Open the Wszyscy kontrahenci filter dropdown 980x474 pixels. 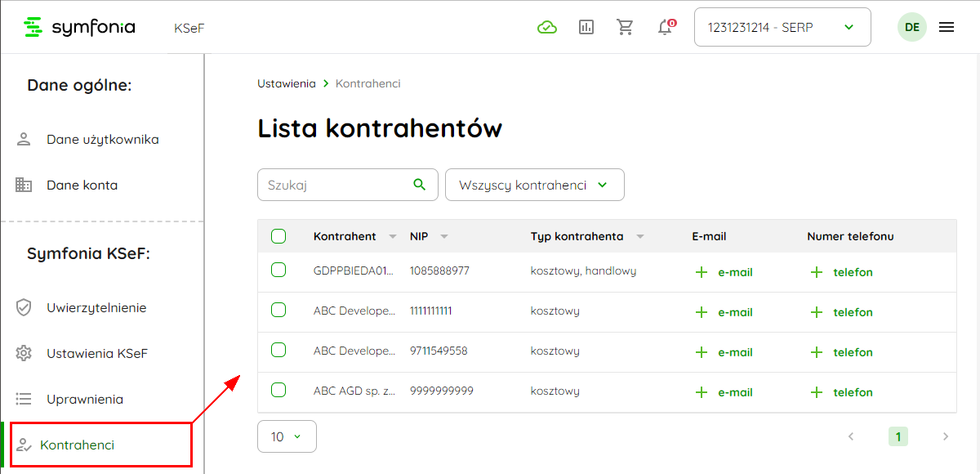tap(534, 185)
